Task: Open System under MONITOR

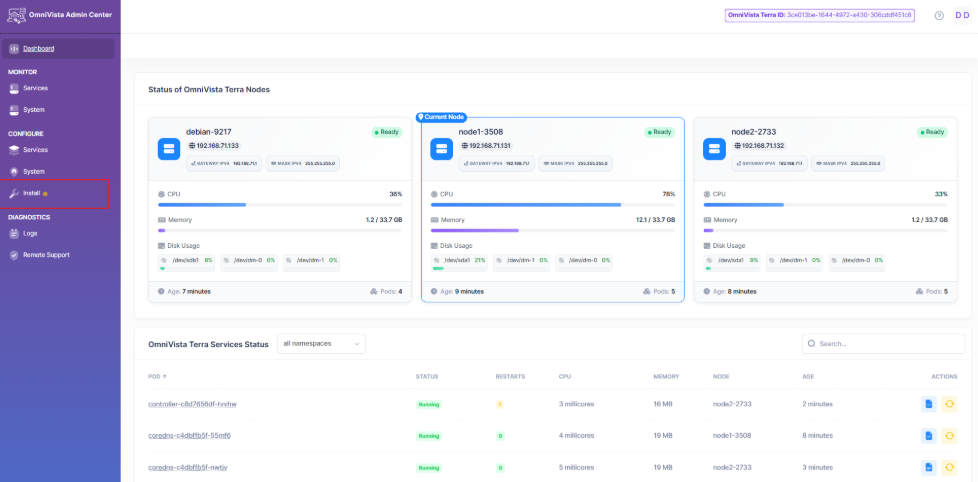Action: coord(34,110)
